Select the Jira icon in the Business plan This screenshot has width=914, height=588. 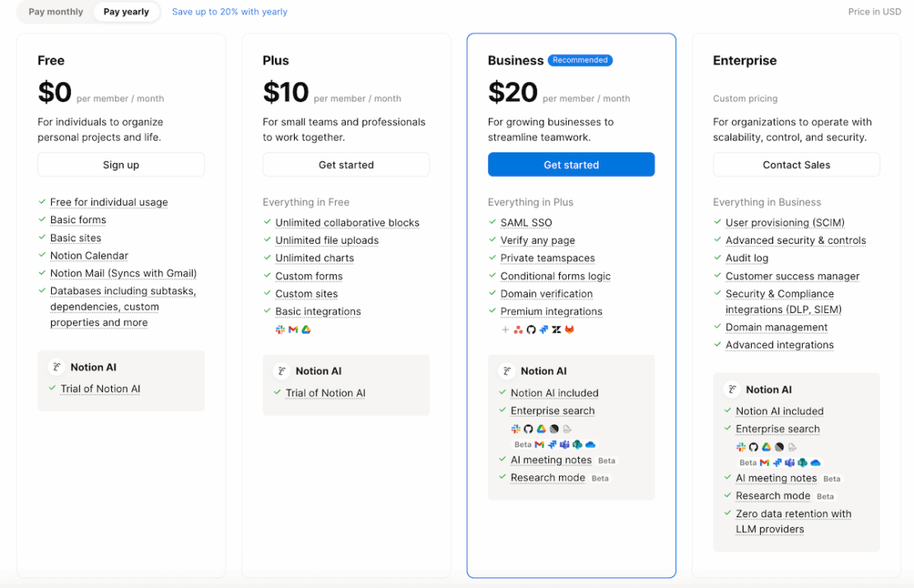pos(543,329)
